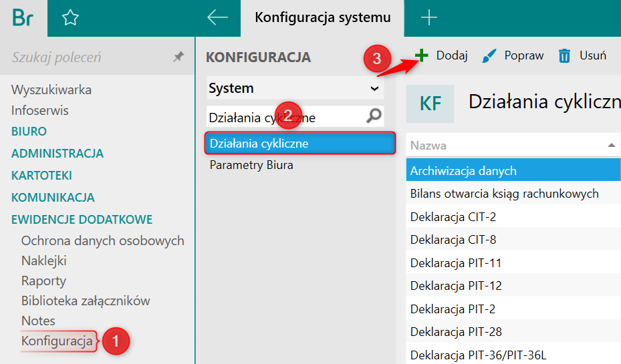This screenshot has height=364, width=621.
Task: Toggle Nazwa column sort arrow
Action: pos(612,145)
